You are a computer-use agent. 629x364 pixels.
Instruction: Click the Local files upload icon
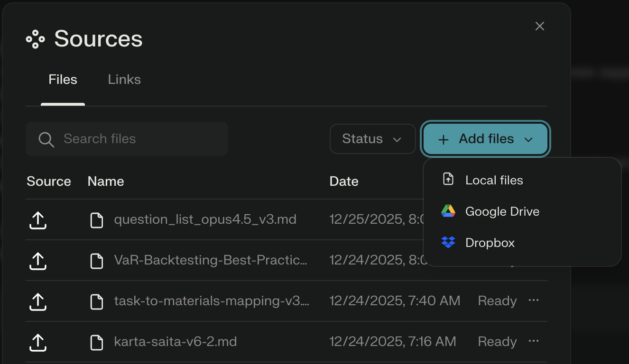(448, 180)
